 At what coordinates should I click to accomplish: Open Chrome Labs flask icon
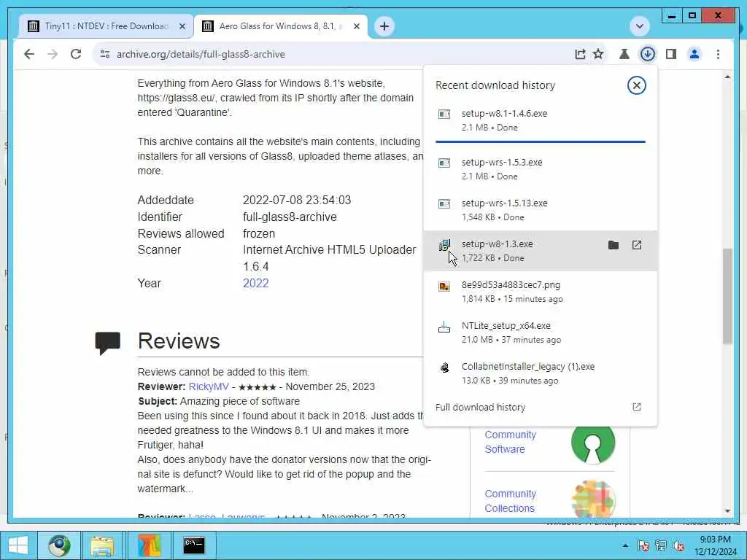(624, 54)
